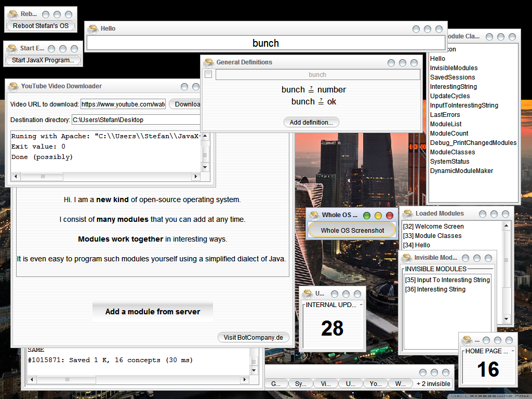This screenshot has width=532, height=399.
Task: Click the Reboot window's coffee cup icon
Action: pyautogui.click(x=13, y=14)
